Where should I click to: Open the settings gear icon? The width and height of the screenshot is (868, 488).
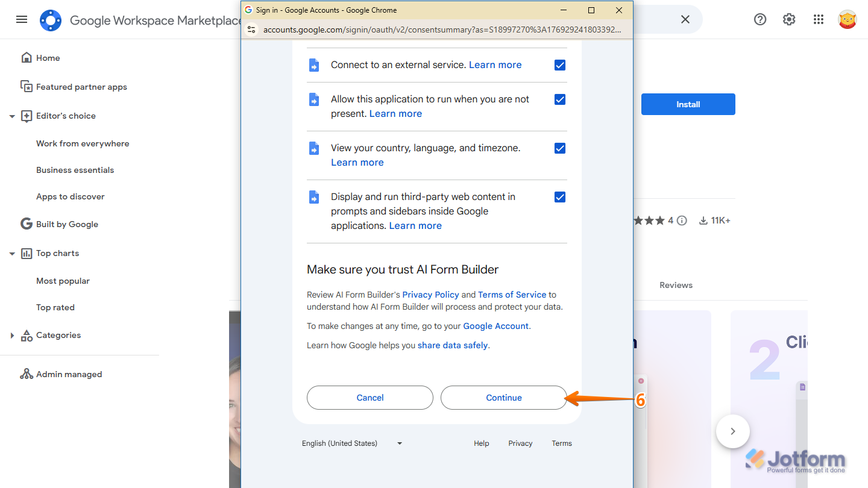tap(789, 19)
